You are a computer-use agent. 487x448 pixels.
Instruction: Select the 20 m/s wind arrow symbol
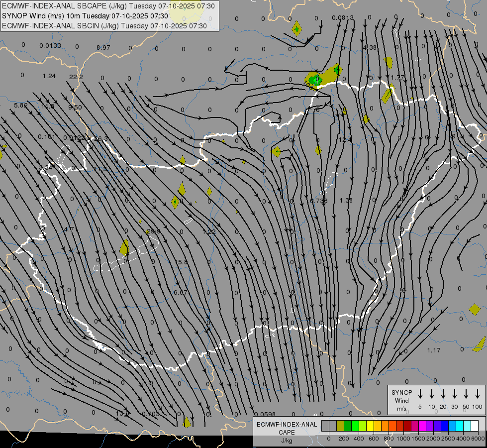pos(443,394)
